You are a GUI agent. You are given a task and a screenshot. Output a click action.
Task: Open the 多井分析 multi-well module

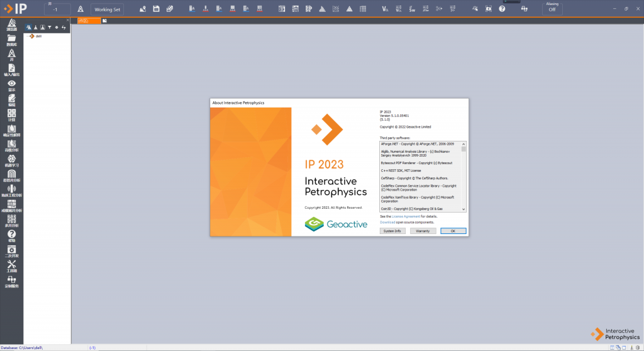11,221
